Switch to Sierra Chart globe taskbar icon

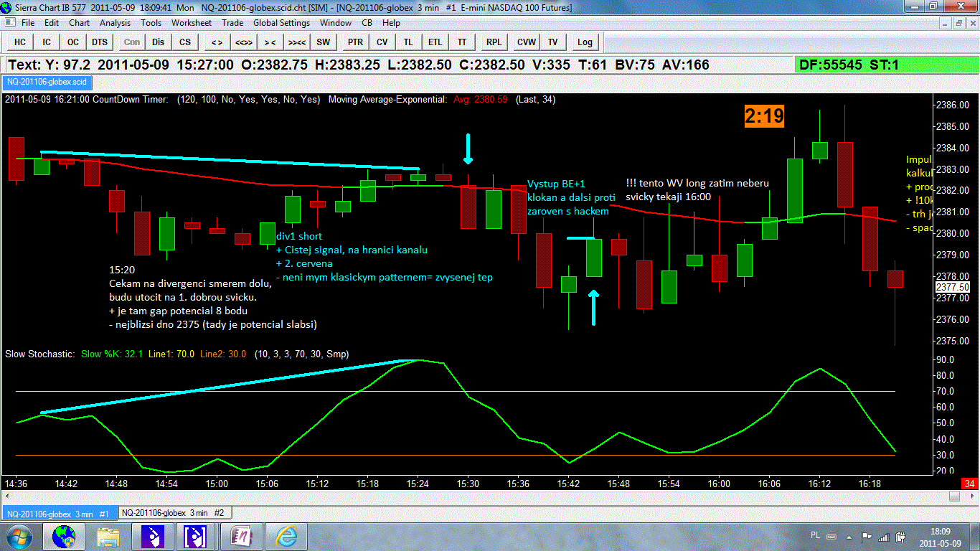click(63, 536)
